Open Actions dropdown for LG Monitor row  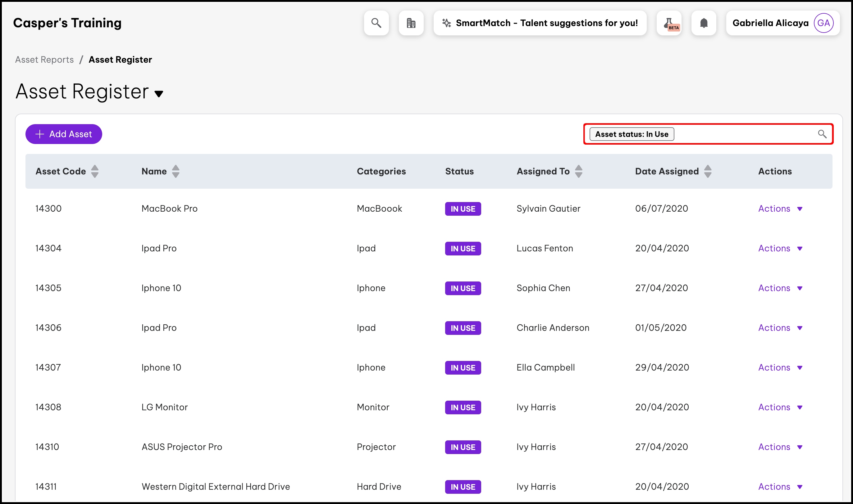[x=780, y=407]
